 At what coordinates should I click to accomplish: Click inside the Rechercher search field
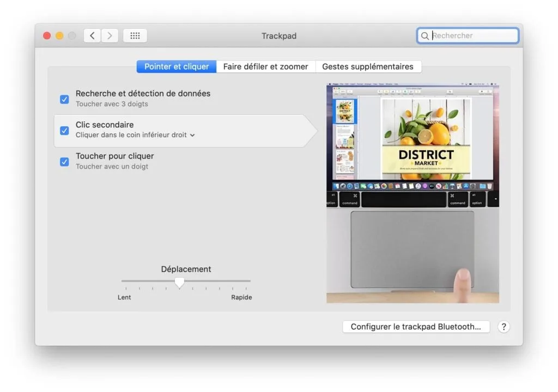469,35
